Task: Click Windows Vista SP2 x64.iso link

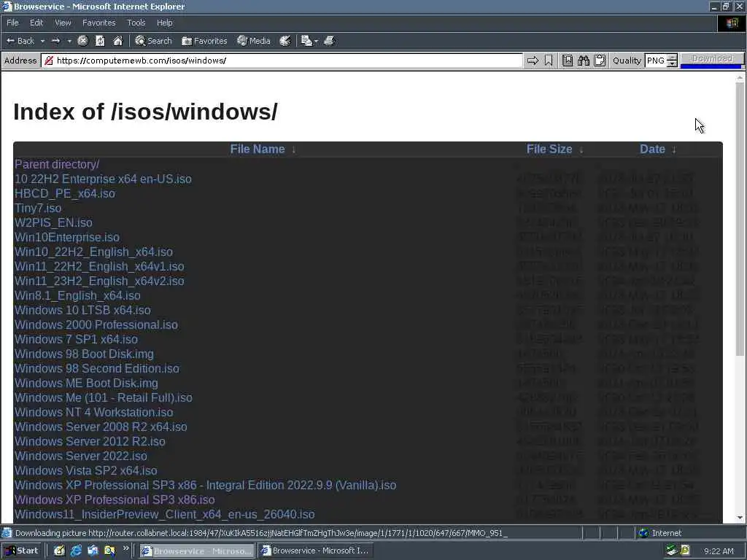Action: pos(86,470)
